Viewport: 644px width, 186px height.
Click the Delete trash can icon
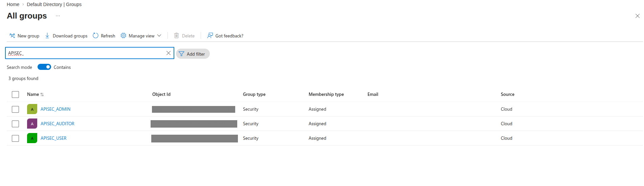tap(176, 35)
